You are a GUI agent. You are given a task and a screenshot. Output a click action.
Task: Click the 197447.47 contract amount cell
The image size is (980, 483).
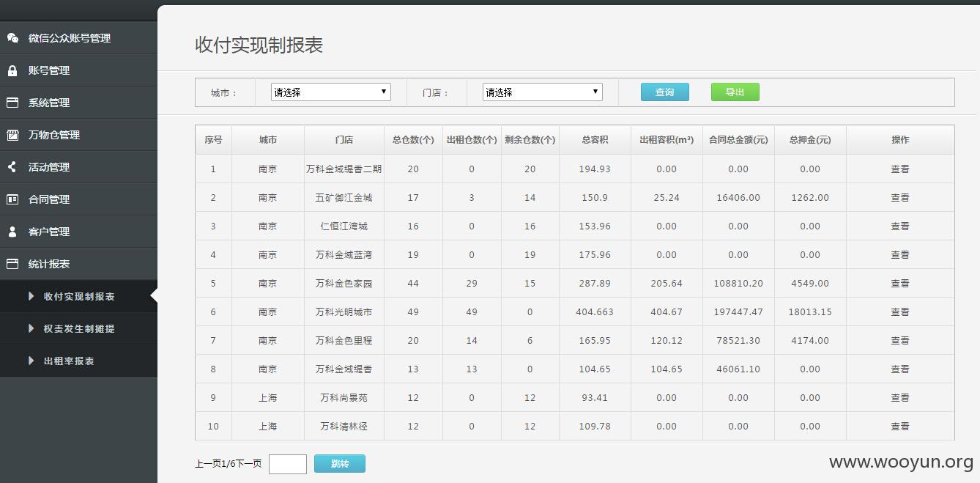(x=738, y=311)
